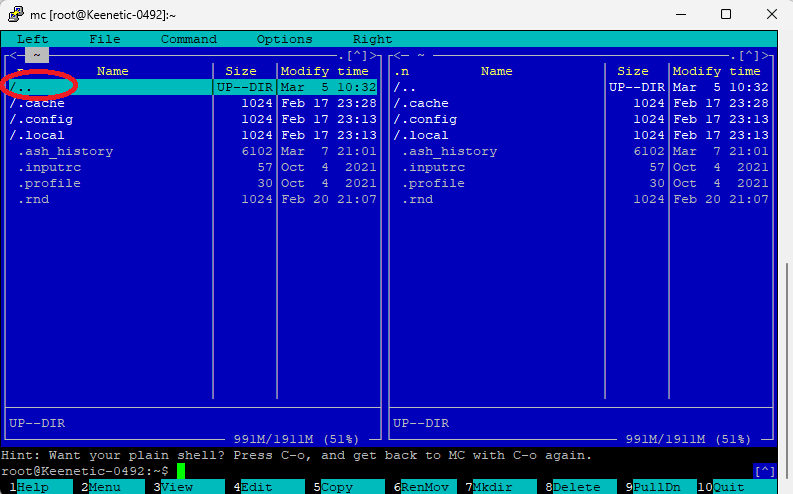
Task: Click 6 RenMov function key button
Action: 425,487
